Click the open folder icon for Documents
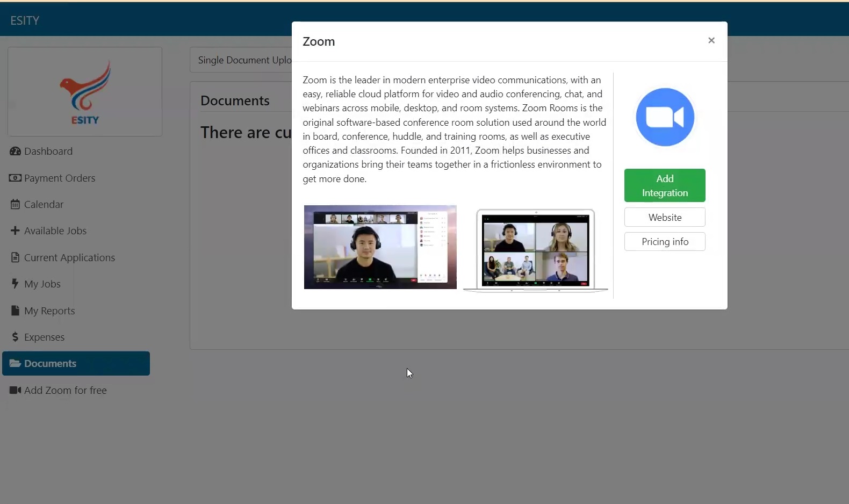 [15, 363]
